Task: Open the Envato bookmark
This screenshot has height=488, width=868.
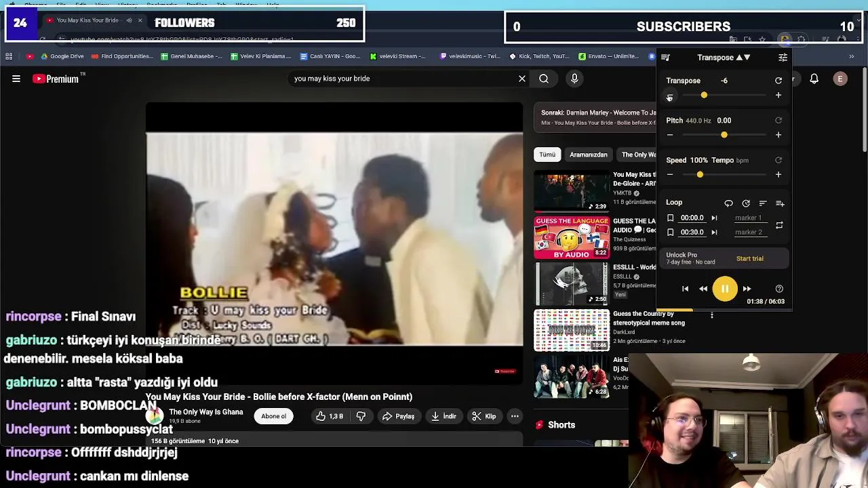Action: click(608, 56)
